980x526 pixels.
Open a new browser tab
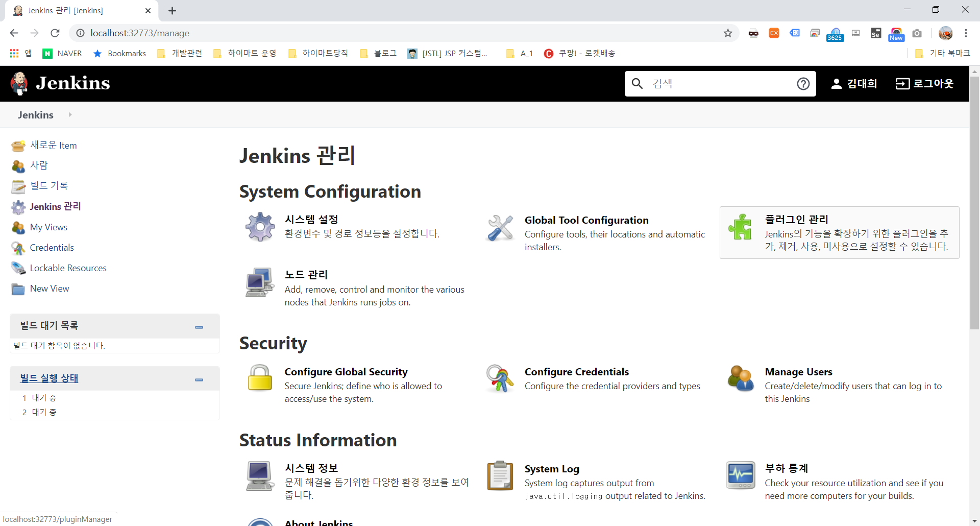tap(173, 11)
